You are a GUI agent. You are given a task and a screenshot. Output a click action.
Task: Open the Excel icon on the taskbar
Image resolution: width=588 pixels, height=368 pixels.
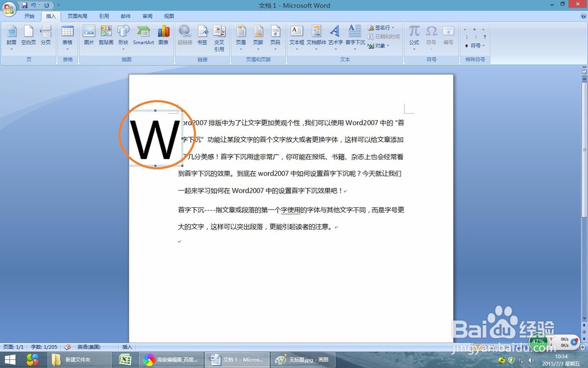[x=125, y=360]
